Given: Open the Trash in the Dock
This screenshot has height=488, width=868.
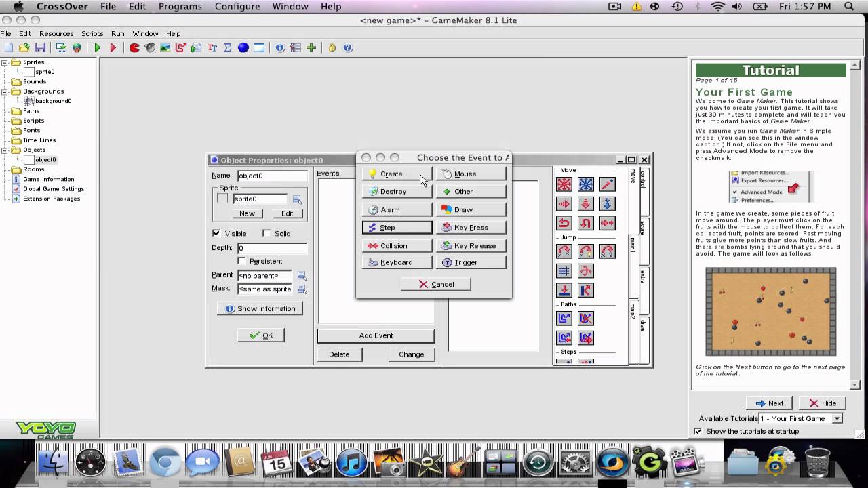Looking at the screenshot, I should coord(818,463).
